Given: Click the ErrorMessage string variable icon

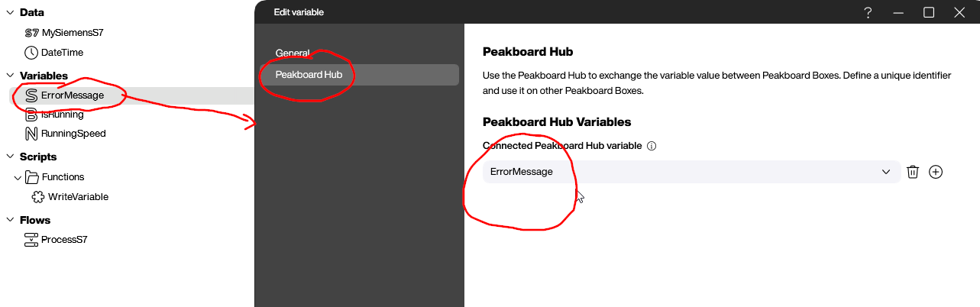Looking at the screenshot, I should click(31, 95).
